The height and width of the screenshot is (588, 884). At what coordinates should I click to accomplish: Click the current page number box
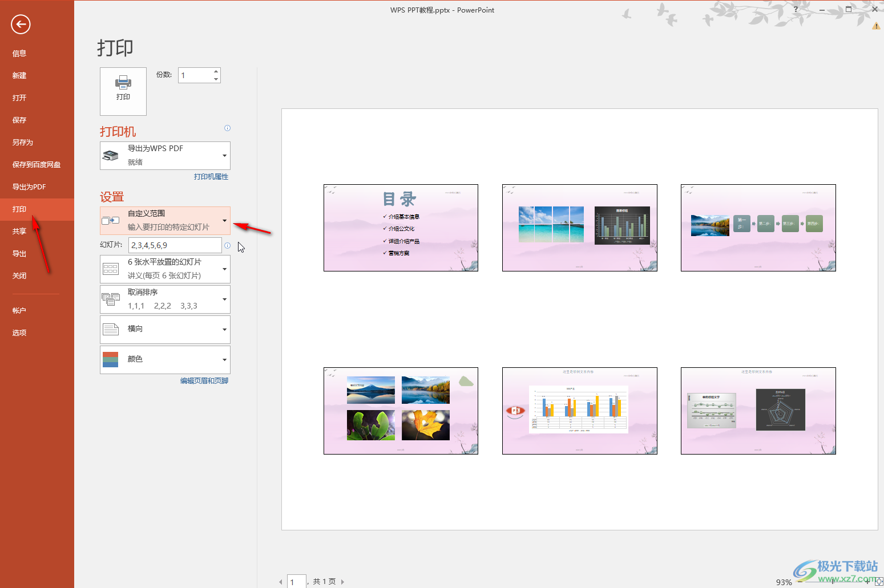coord(297,581)
